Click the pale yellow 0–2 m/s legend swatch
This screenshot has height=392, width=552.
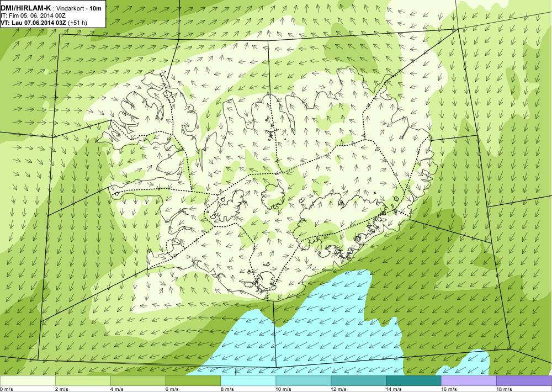[28, 381]
